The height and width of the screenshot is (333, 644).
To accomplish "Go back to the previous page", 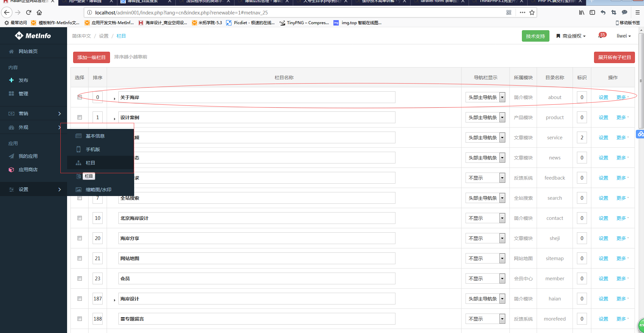I will [7, 13].
